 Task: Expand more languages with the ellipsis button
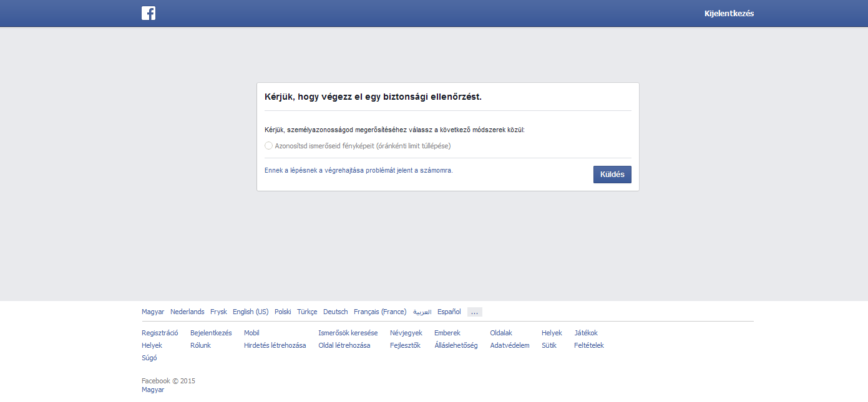474,312
